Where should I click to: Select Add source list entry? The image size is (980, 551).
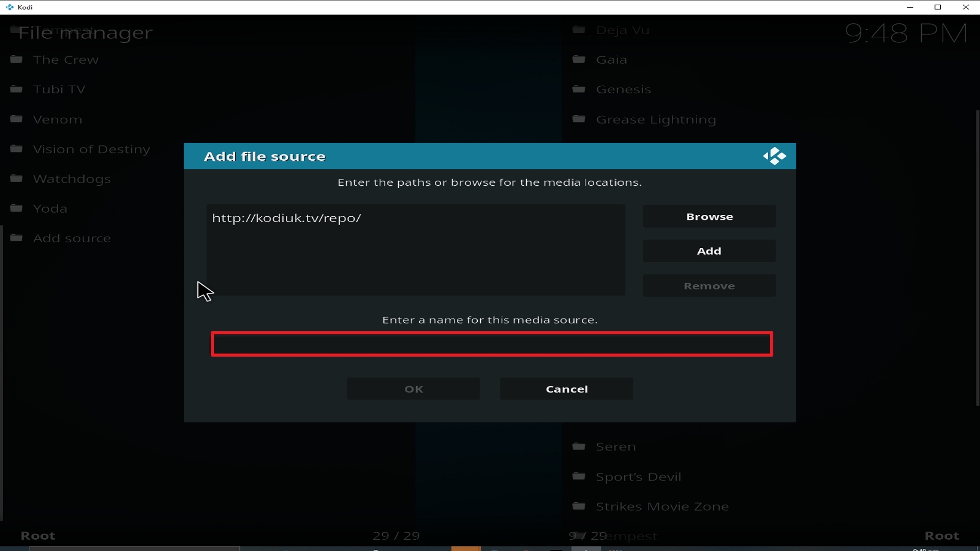(72, 238)
